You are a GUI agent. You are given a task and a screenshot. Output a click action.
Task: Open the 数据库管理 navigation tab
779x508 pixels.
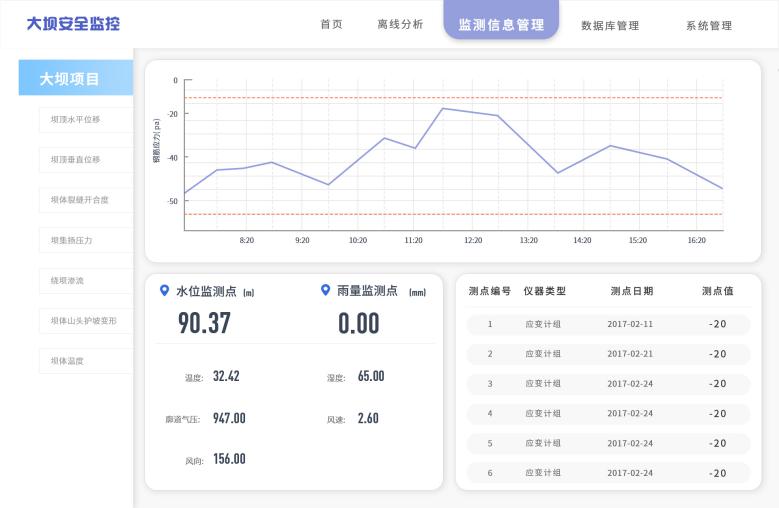point(609,26)
